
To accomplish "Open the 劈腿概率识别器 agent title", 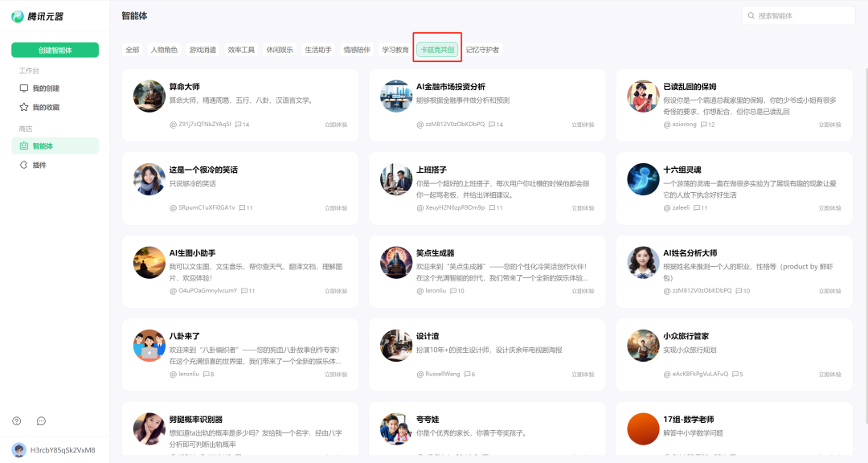I will click(x=196, y=420).
